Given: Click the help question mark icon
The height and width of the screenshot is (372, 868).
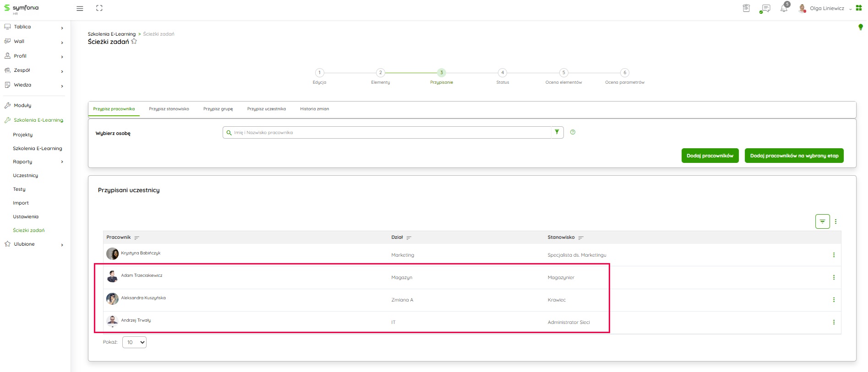Looking at the screenshot, I should pyautogui.click(x=573, y=132).
